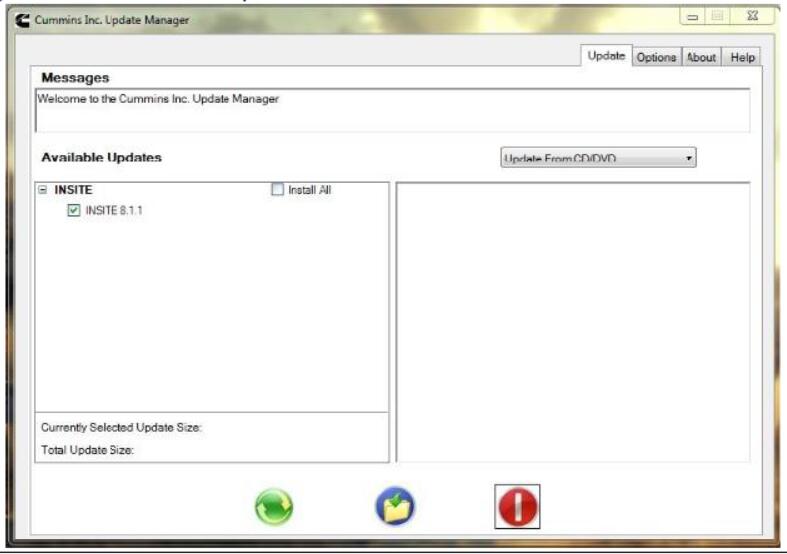The width and height of the screenshot is (787, 554).
Task: Select the INSITE group label
Action: point(73,190)
